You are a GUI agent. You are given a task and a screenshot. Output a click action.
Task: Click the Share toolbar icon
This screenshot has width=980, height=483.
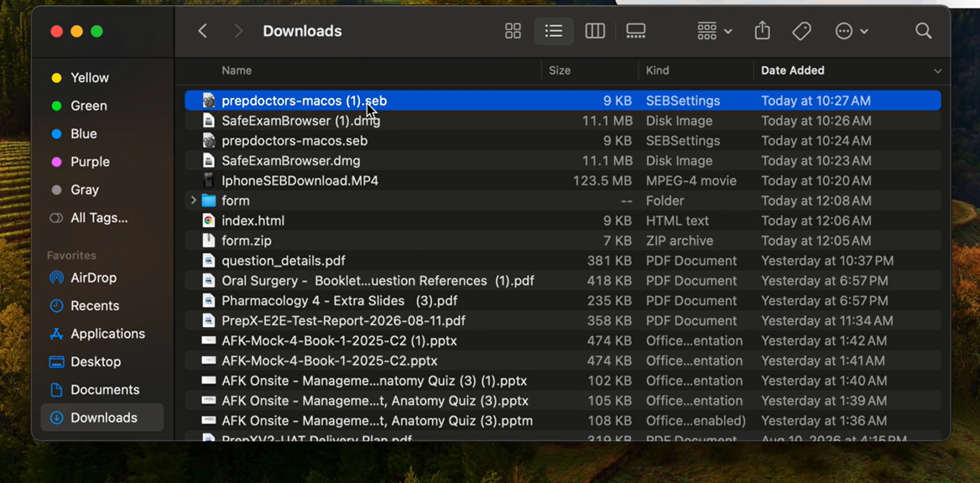(762, 31)
